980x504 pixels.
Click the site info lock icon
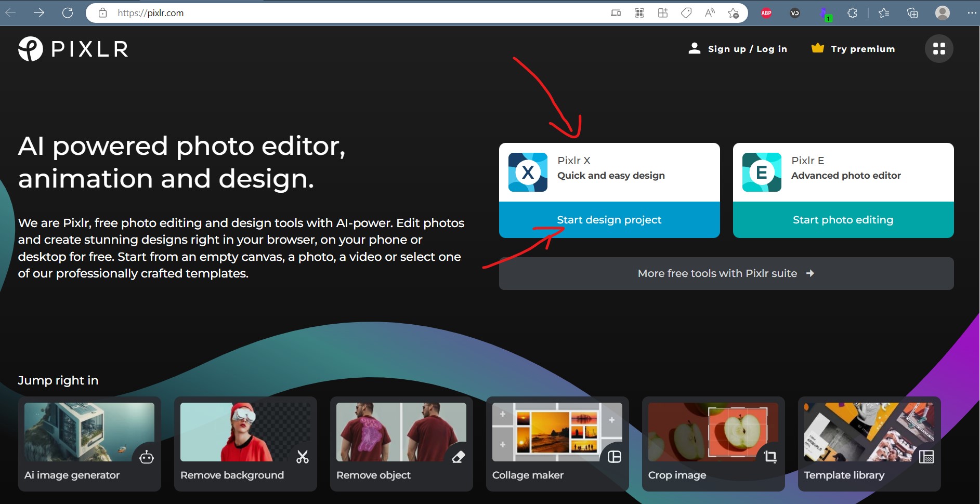(103, 13)
